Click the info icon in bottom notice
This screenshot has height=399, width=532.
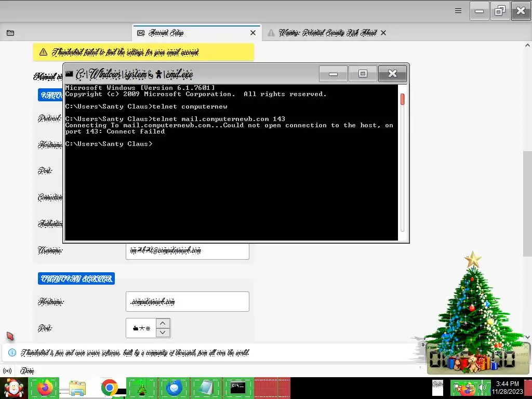(12, 353)
